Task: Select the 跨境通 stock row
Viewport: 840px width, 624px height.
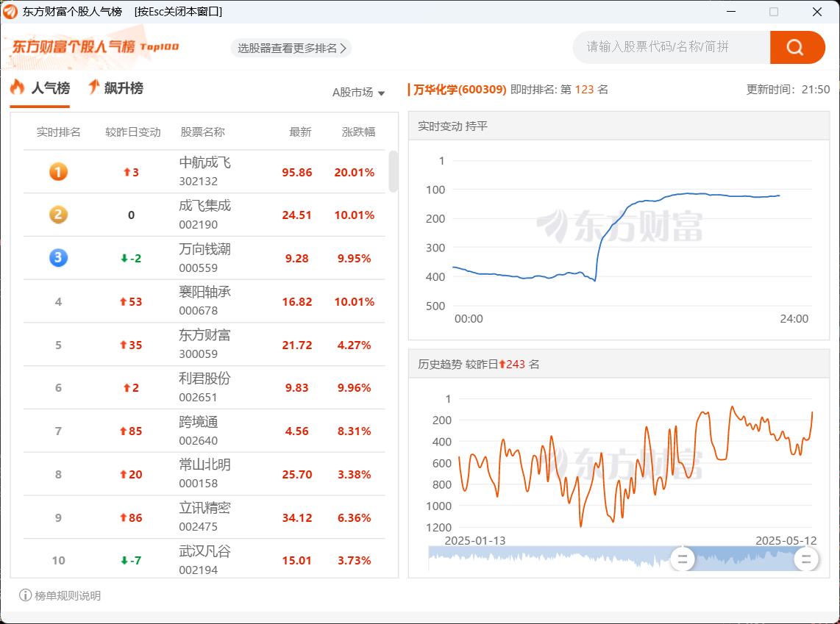Action: (204, 431)
